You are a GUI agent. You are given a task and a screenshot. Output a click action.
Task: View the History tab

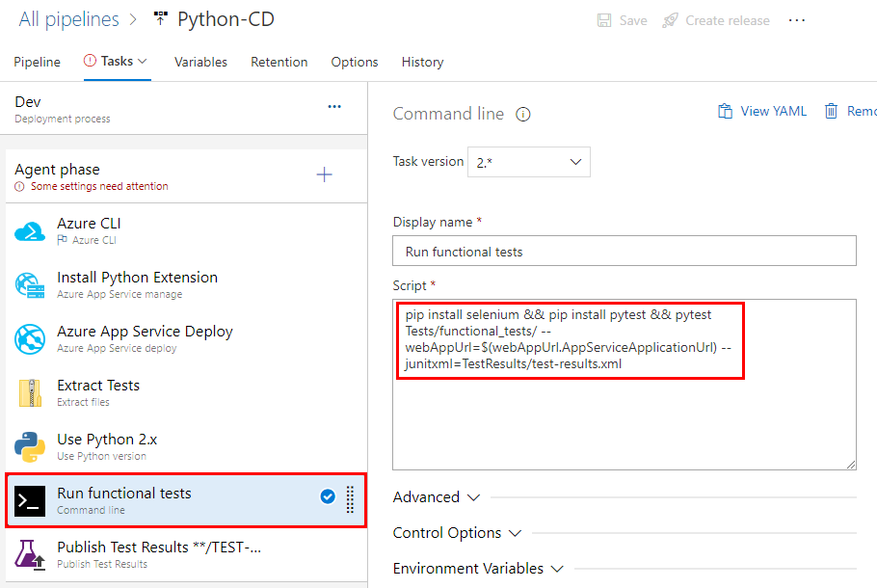pyautogui.click(x=422, y=62)
